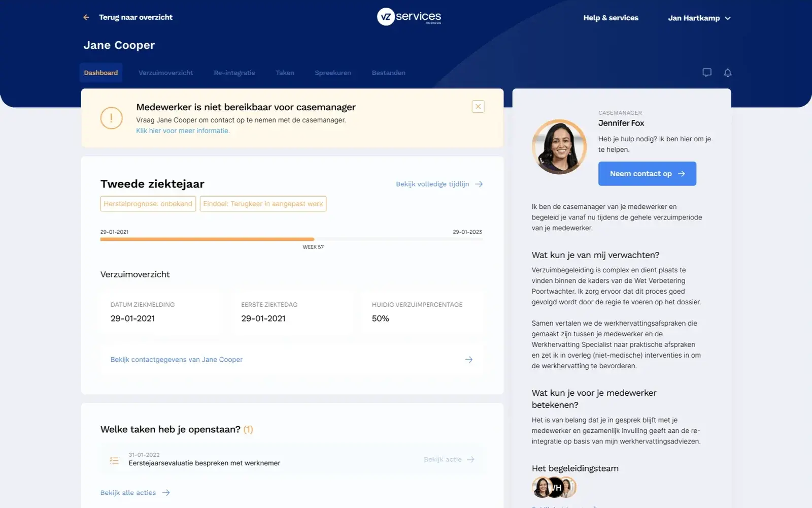Click the Jan Hartkamp user name
Screen dimensions: 812x508
(x=694, y=18)
